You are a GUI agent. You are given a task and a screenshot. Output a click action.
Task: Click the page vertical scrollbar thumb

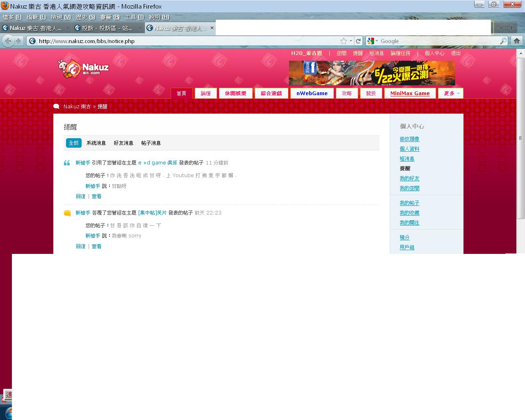[520, 138]
